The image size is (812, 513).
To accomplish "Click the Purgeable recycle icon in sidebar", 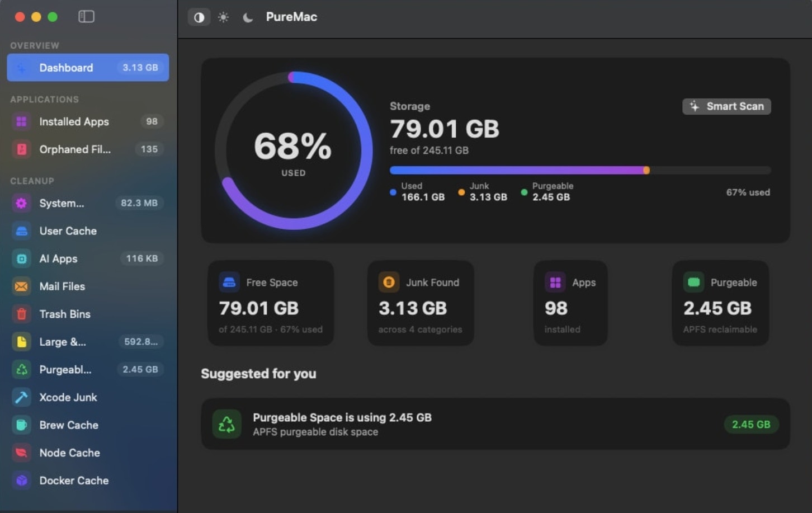I will pos(21,369).
